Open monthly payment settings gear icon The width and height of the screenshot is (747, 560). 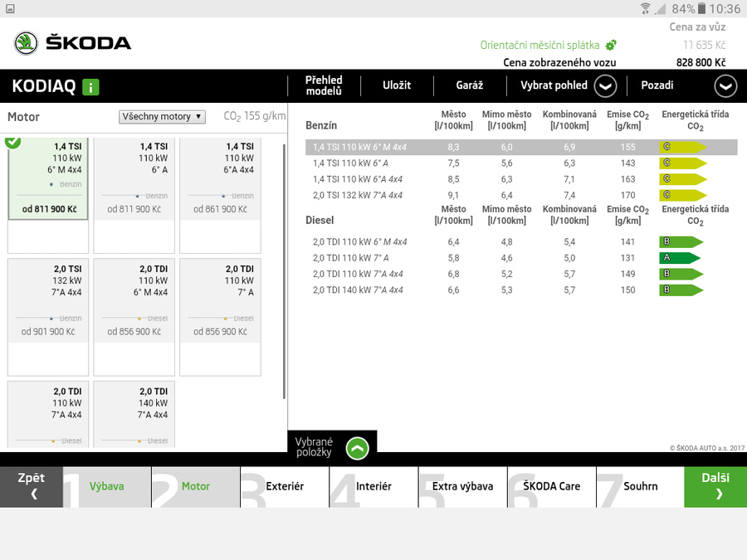611,46
